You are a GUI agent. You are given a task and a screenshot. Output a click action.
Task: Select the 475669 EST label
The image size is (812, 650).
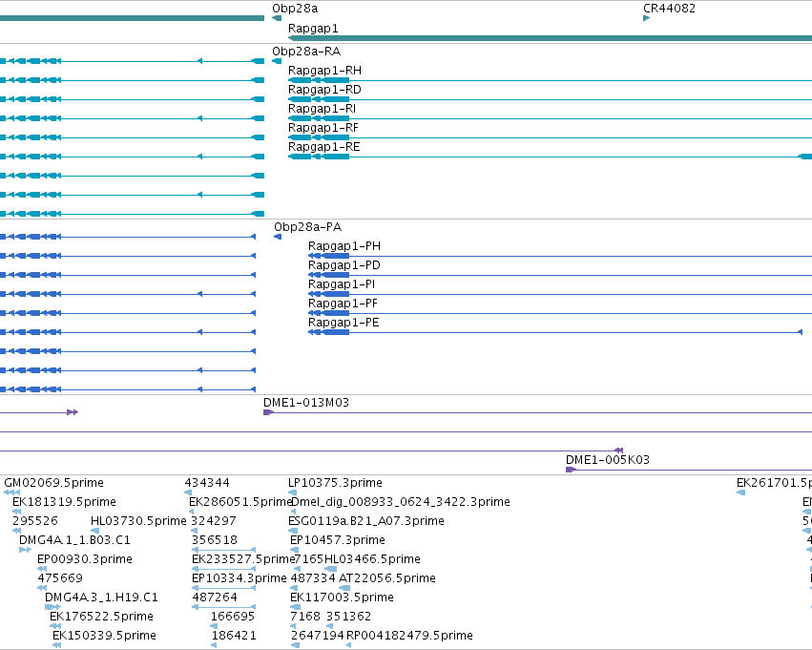click(60, 578)
